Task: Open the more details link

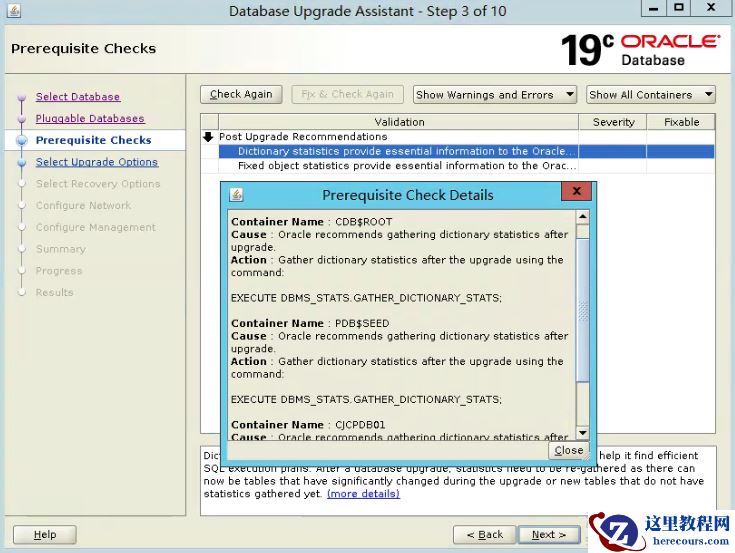Action: (x=363, y=493)
